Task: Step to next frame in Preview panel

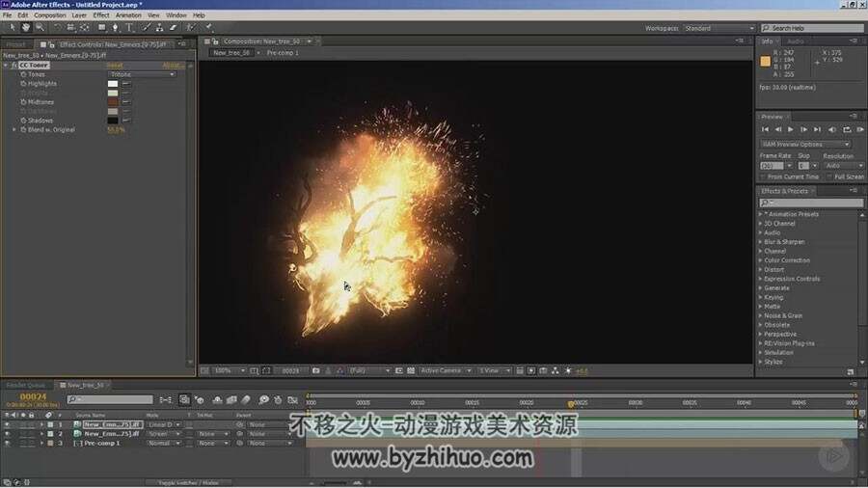Action: tap(803, 129)
